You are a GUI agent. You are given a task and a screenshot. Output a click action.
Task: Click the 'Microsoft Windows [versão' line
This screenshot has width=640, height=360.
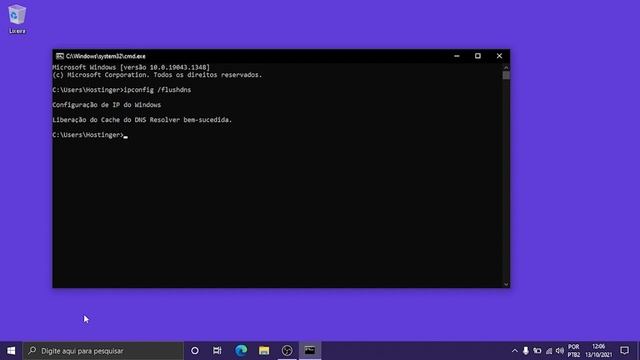(131, 67)
